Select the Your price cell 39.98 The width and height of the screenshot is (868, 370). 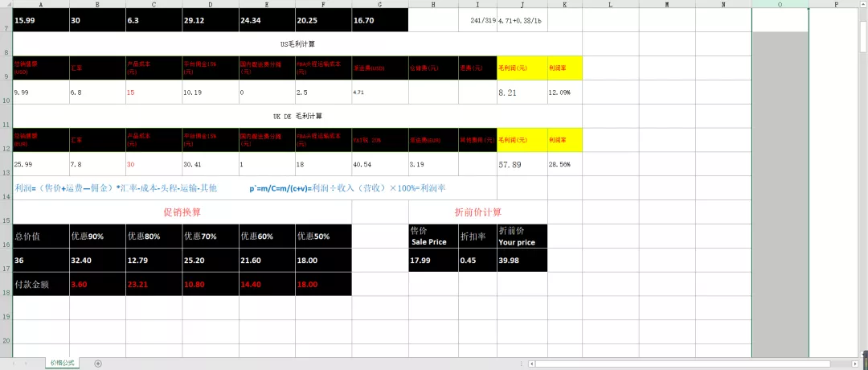coord(522,261)
